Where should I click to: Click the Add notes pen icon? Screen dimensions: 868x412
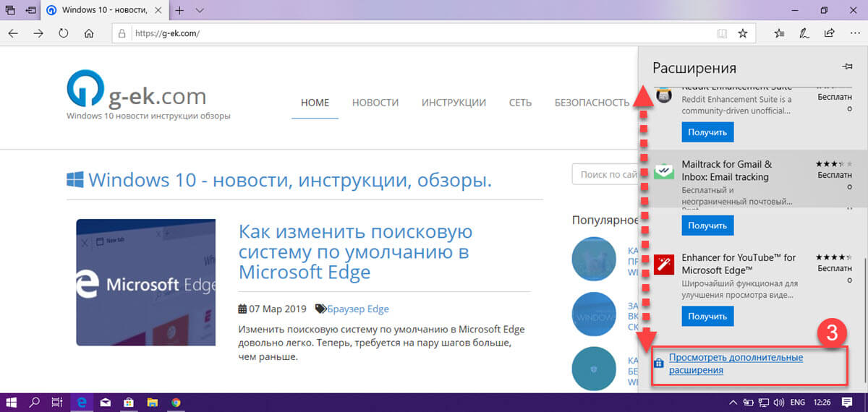click(804, 33)
